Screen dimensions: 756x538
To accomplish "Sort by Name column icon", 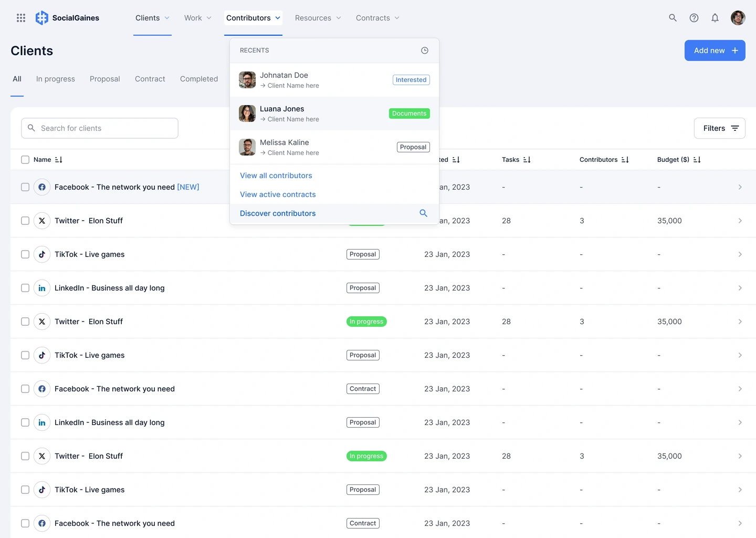I will [59, 160].
